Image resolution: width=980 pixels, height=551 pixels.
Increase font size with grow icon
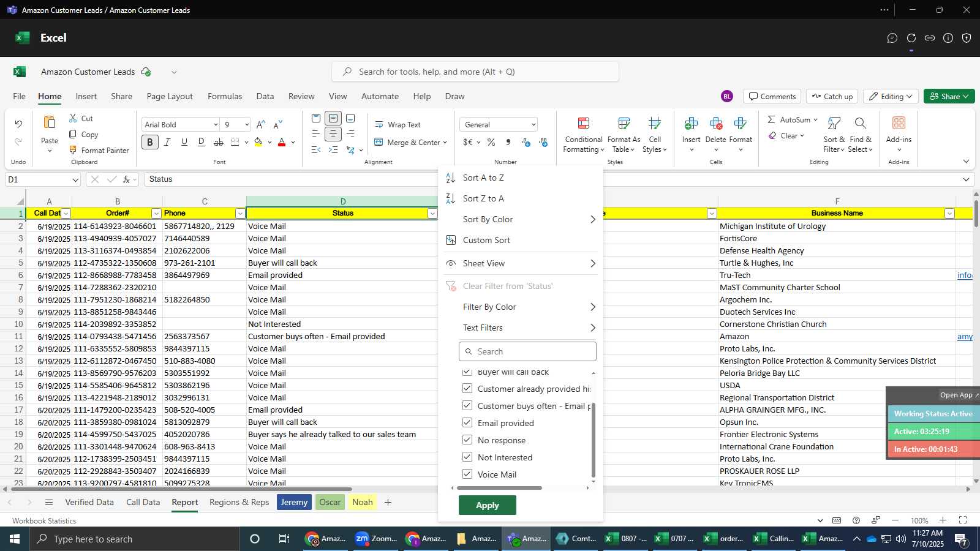(261, 124)
